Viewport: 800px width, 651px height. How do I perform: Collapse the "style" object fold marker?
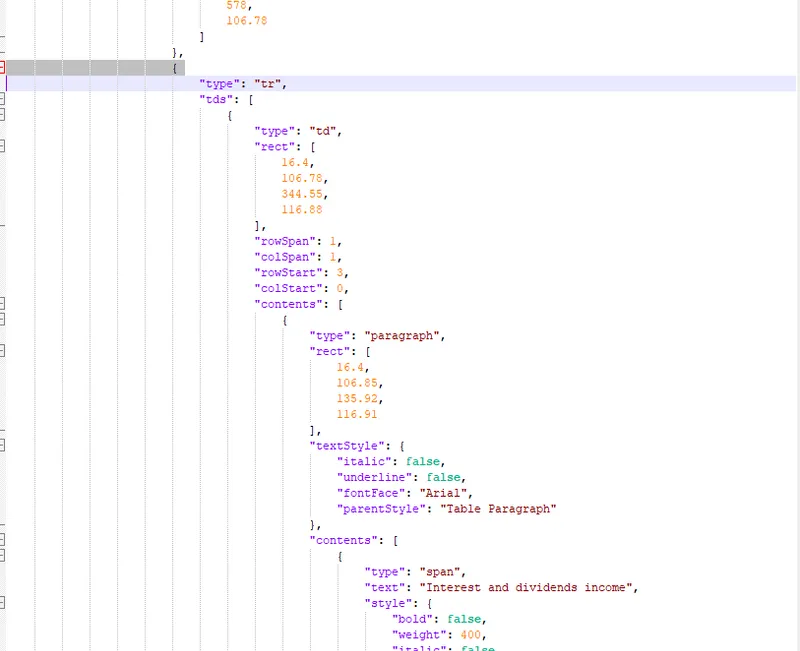coord(4,602)
